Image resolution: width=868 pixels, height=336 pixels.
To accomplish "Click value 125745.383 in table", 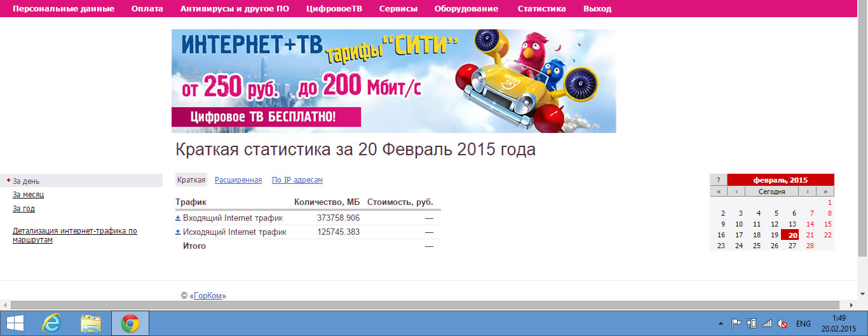I will coord(339,232).
